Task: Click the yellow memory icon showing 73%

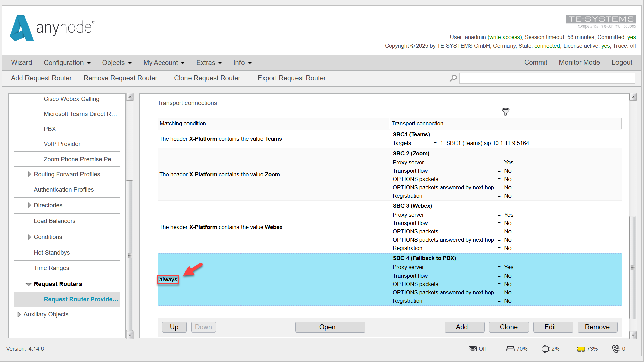Action: [581, 349]
